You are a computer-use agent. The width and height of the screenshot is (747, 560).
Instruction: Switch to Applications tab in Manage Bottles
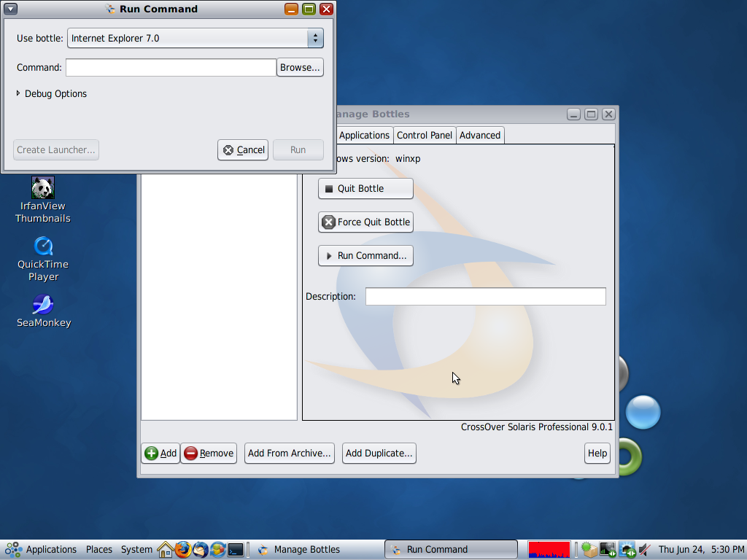[x=364, y=135]
